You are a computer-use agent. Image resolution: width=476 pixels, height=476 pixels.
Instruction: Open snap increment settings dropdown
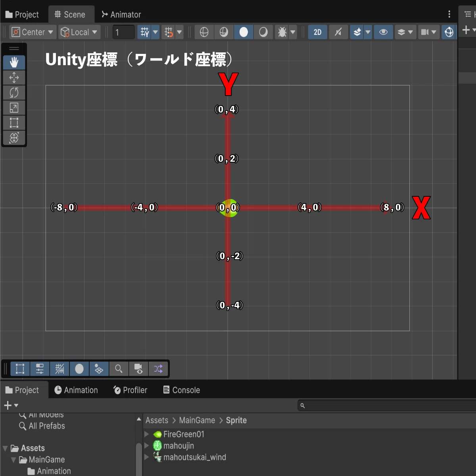click(179, 32)
